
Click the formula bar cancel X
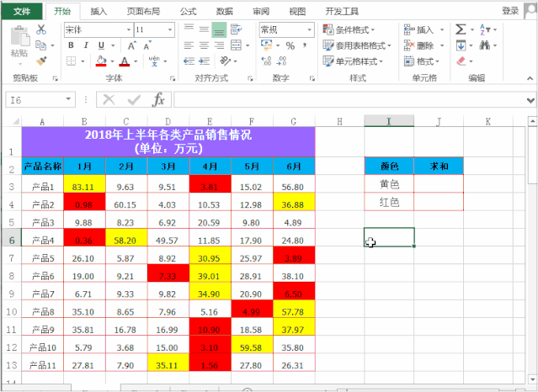coord(109,100)
